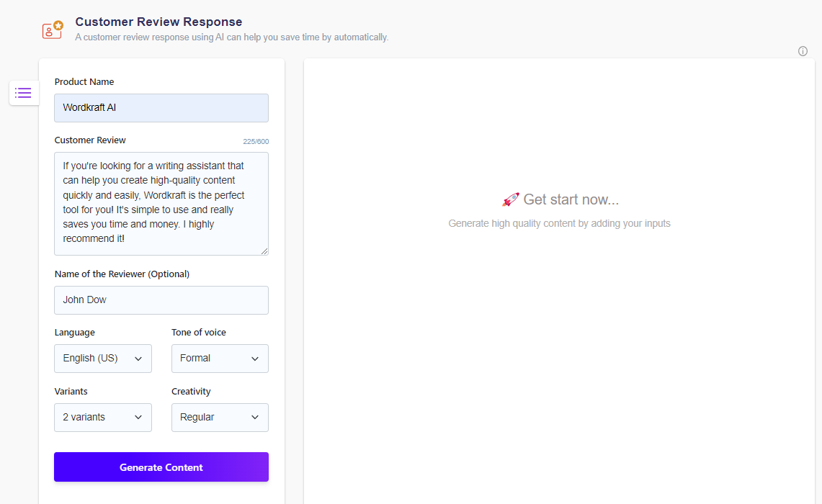Click inside the Customer Review textarea
Image resolution: width=822 pixels, height=504 pixels.
pos(161,204)
